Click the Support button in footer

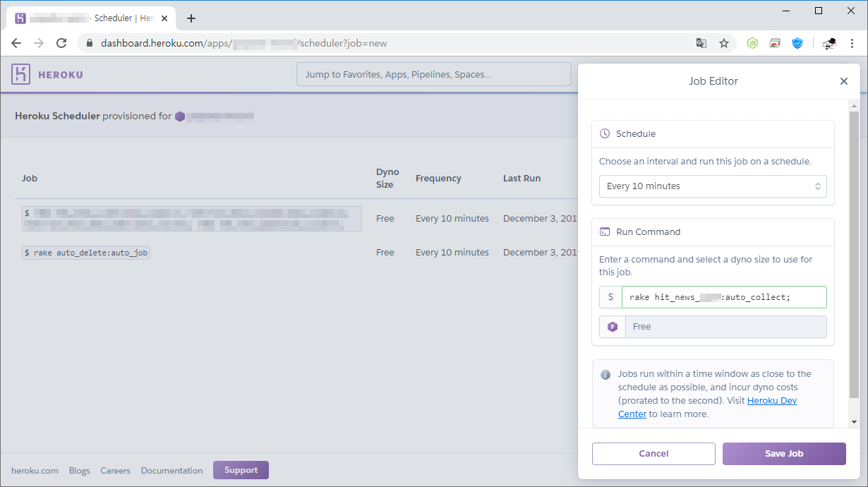[x=241, y=470]
